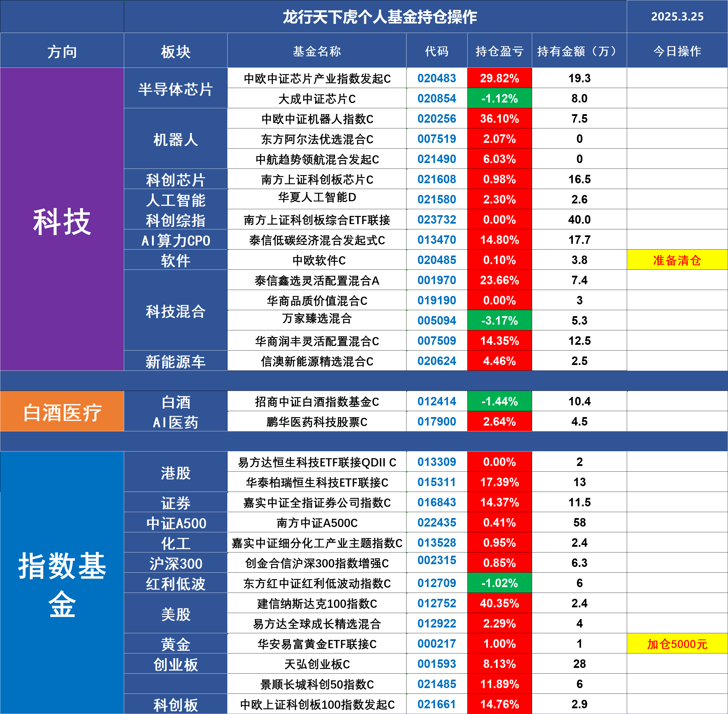
Task: Select the 今日操作 column header
Action: pyautogui.click(x=677, y=51)
